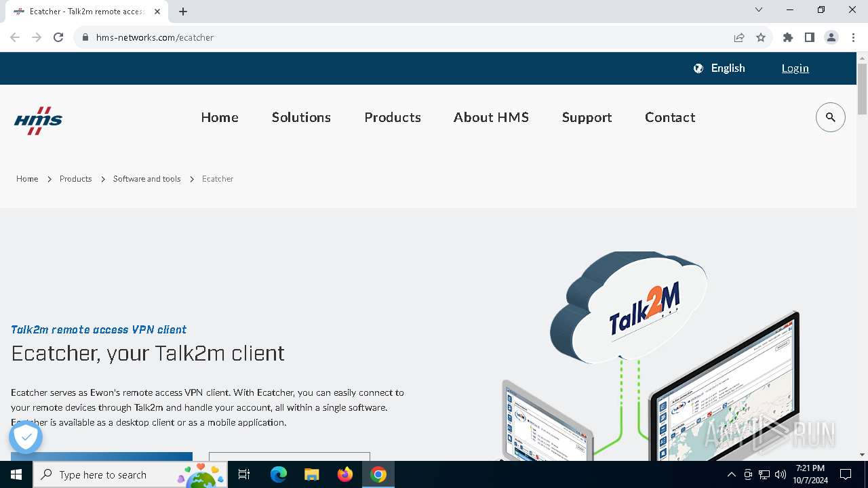The height and width of the screenshot is (488, 868).
Task: Toggle the Chrome side panel icon
Action: coord(810,37)
